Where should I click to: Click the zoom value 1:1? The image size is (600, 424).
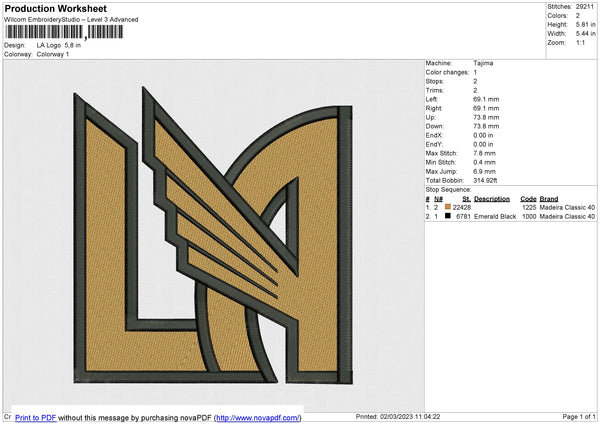click(x=580, y=42)
